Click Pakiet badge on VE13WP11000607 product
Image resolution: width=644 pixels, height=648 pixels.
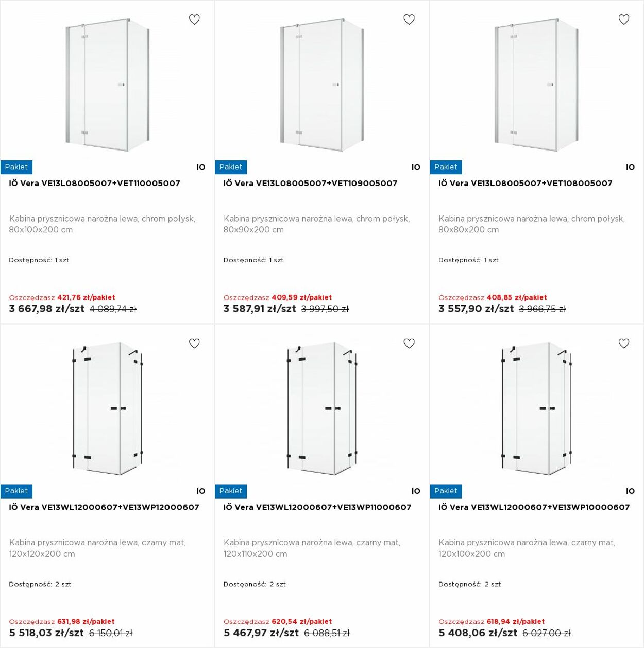(x=231, y=491)
